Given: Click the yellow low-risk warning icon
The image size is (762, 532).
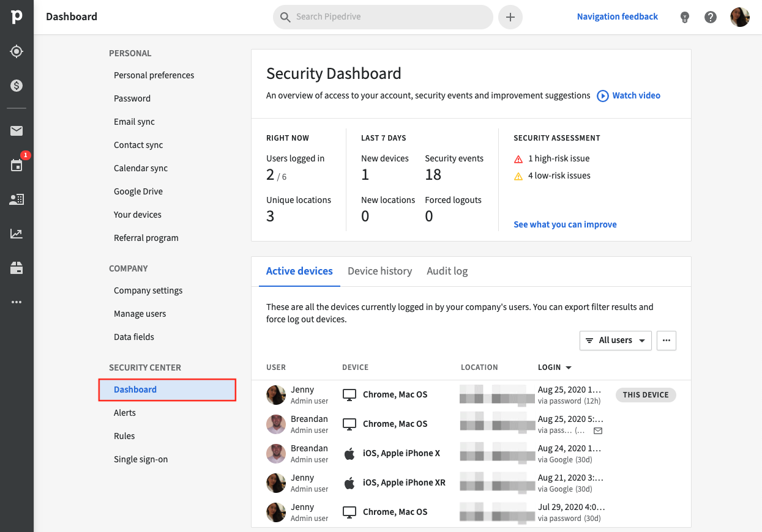Looking at the screenshot, I should [x=518, y=176].
